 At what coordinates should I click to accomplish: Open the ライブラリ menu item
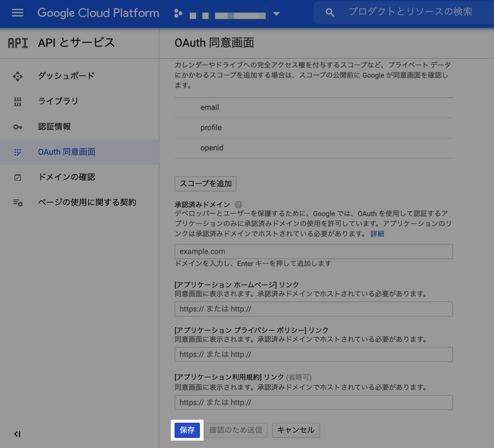(x=79, y=101)
